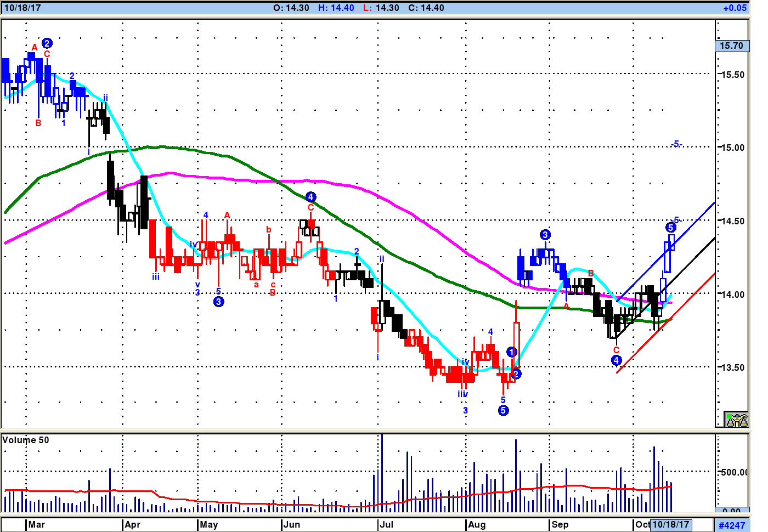Select the Jul month label on the time axis
Image resolution: width=768 pixels, height=532 pixels.
click(x=387, y=524)
